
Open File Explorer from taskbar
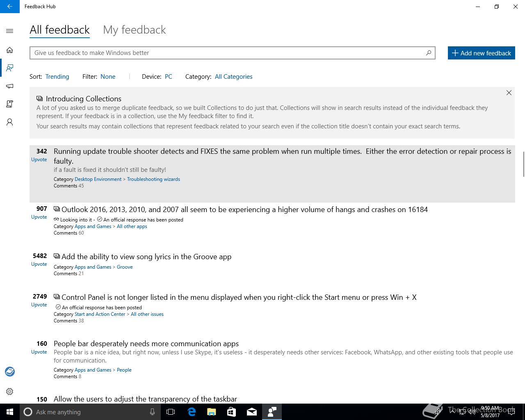[212, 412]
